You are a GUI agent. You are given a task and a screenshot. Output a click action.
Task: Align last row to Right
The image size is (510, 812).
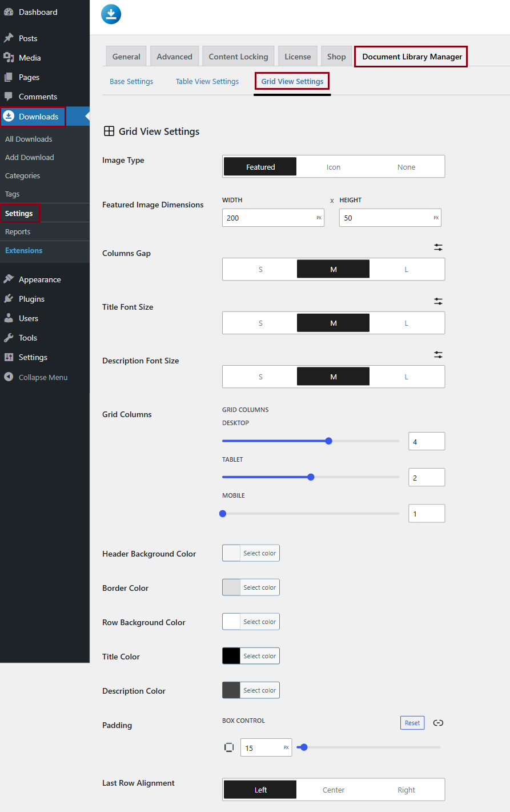point(407,790)
